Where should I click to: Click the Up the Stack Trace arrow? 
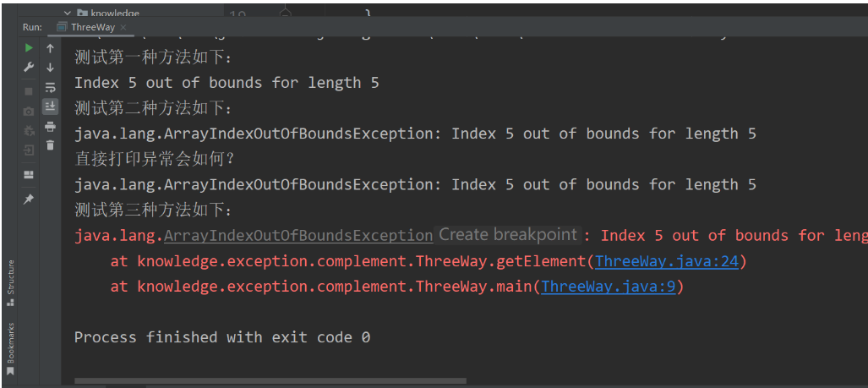point(51,49)
